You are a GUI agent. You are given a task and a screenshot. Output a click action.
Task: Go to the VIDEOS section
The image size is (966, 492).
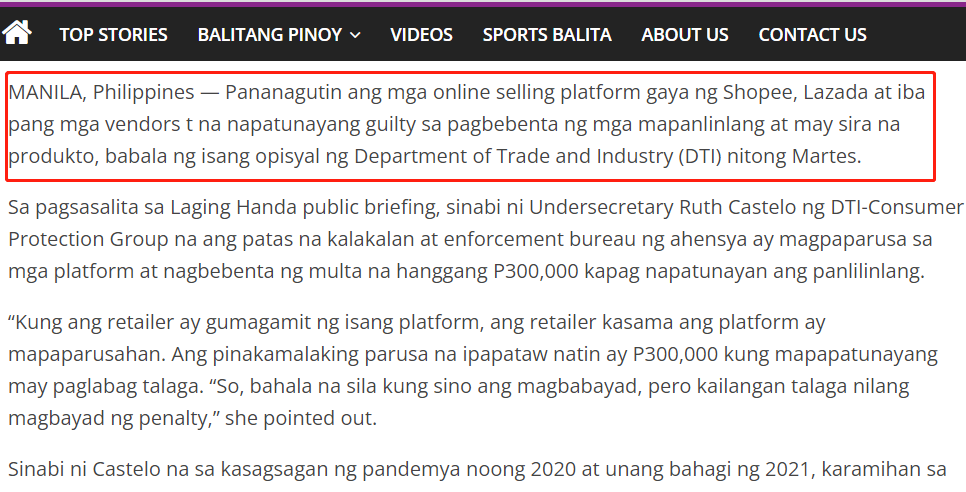pos(421,35)
